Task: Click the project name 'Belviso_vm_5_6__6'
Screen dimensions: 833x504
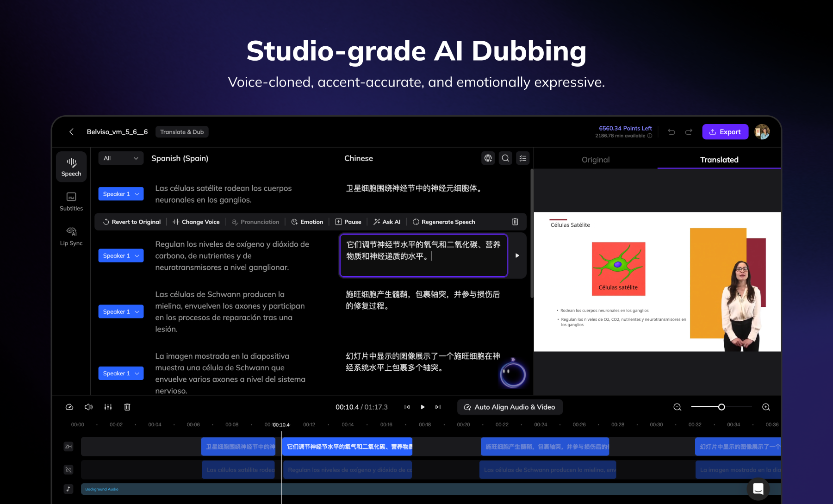Action: click(117, 132)
